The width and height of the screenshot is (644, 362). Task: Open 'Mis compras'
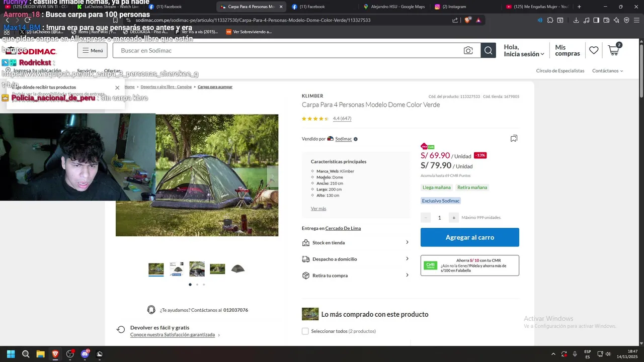click(x=567, y=50)
